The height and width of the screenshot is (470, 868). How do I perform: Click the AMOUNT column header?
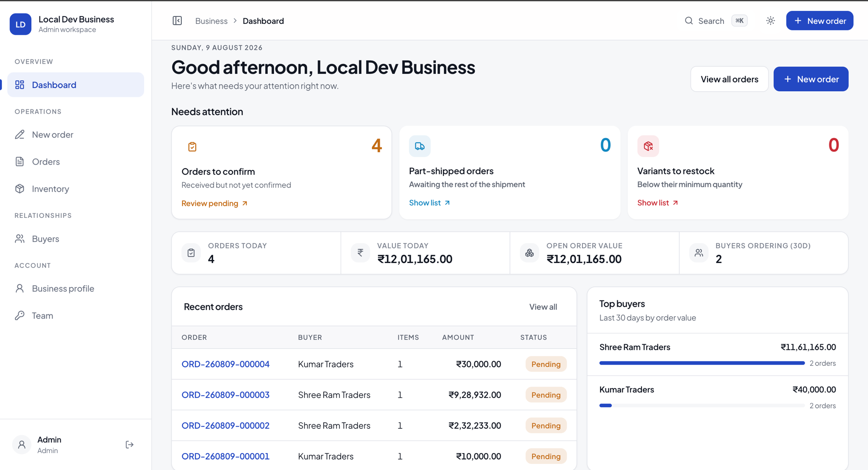(x=458, y=337)
